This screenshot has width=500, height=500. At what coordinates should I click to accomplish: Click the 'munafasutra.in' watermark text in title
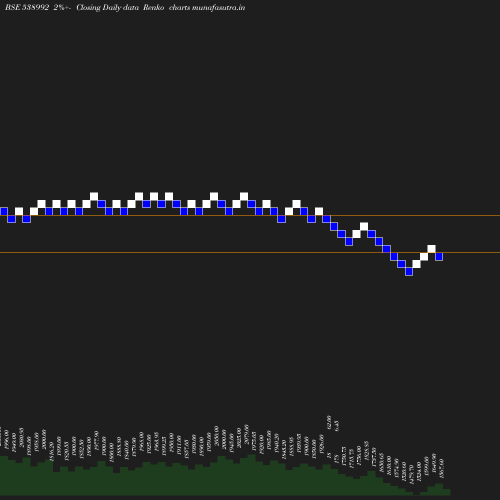219,7
